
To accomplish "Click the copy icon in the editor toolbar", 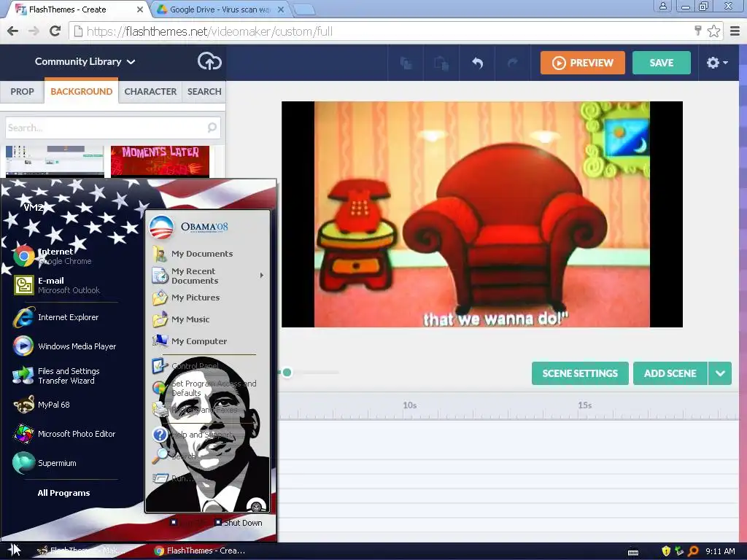I will tap(406, 63).
